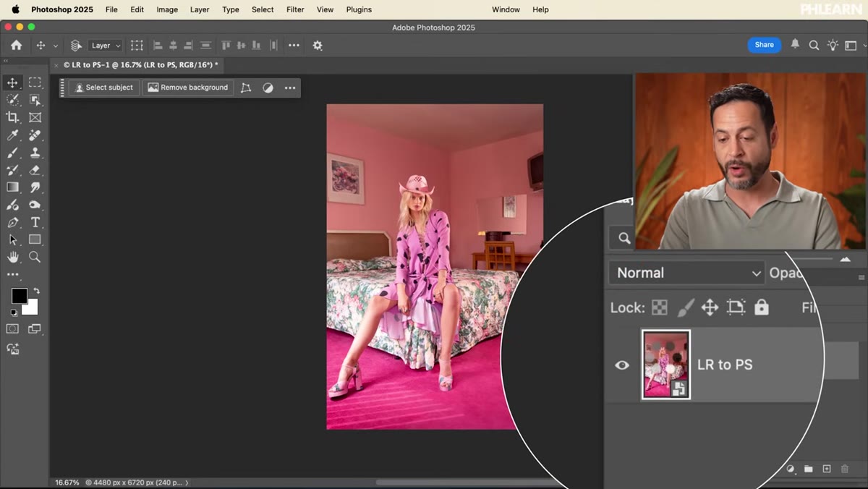Image resolution: width=868 pixels, height=489 pixels.
Task: Open the Image menu
Action: 167,9
